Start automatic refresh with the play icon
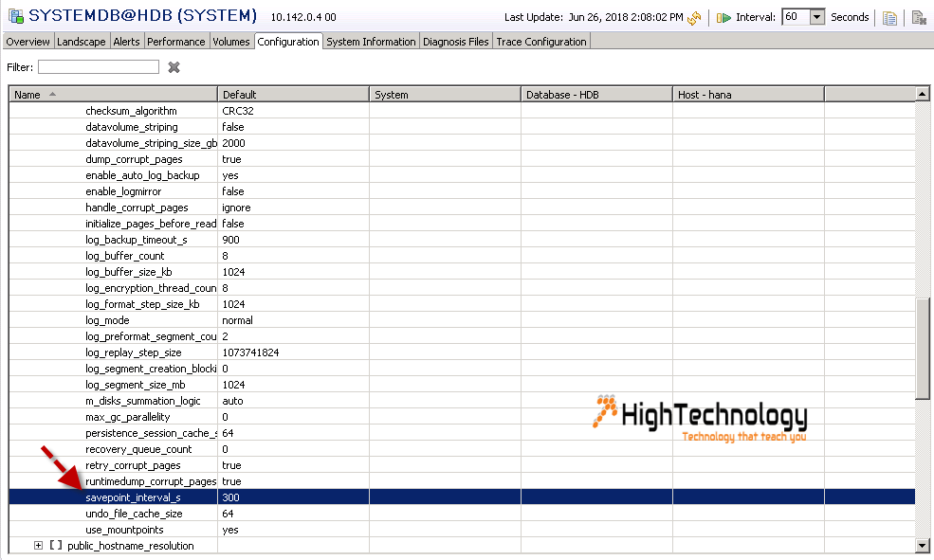The width and height of the screenshot is (934, 560). click(x=723, y=18)
